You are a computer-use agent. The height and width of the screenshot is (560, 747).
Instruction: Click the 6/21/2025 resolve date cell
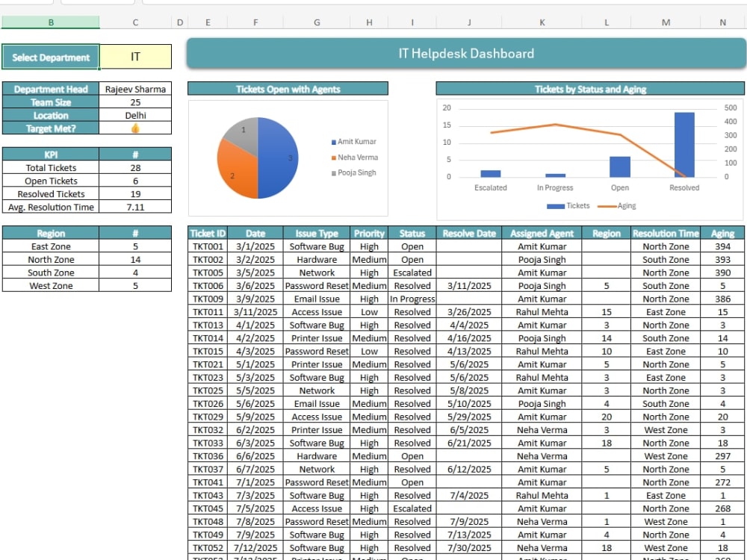(469, 443)
